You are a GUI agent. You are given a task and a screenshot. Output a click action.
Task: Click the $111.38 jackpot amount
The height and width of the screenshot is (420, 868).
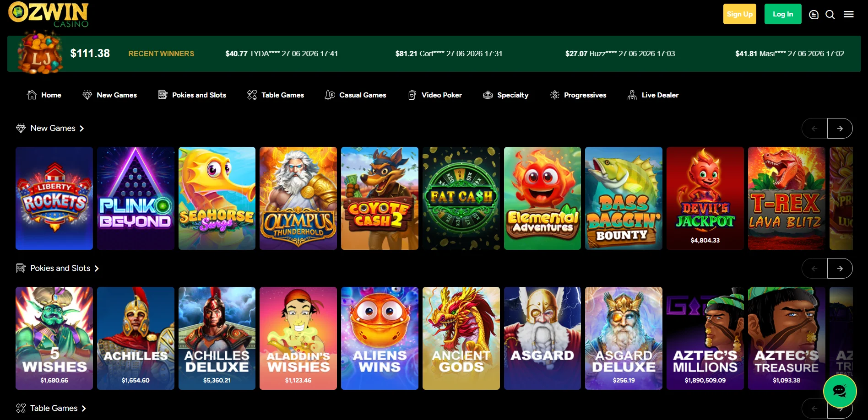(x=90, y=54)
